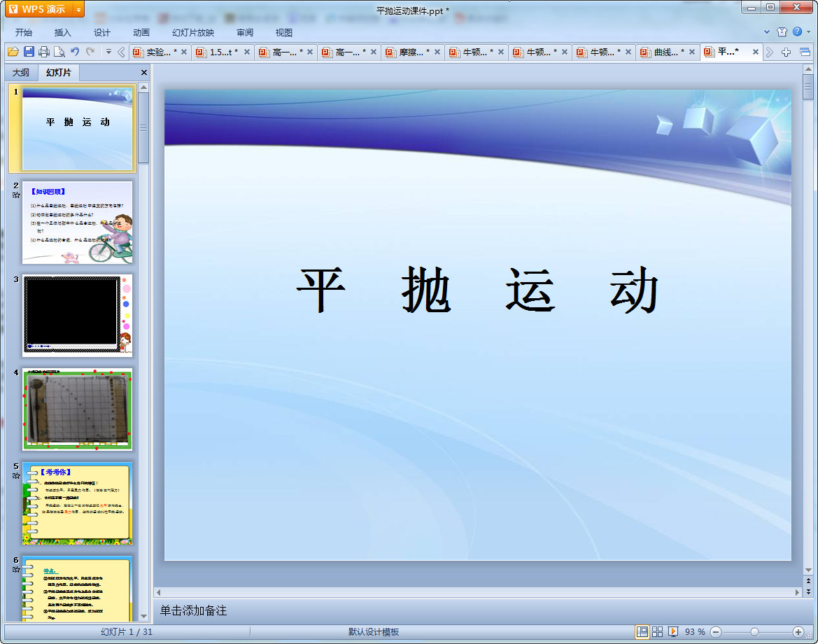Undo the last action
The image size is (818, 644).
coord(75,52)
